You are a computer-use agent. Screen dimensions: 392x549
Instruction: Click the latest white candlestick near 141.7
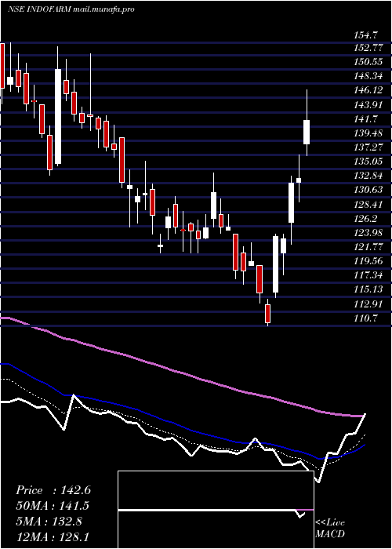coord(307,132)
